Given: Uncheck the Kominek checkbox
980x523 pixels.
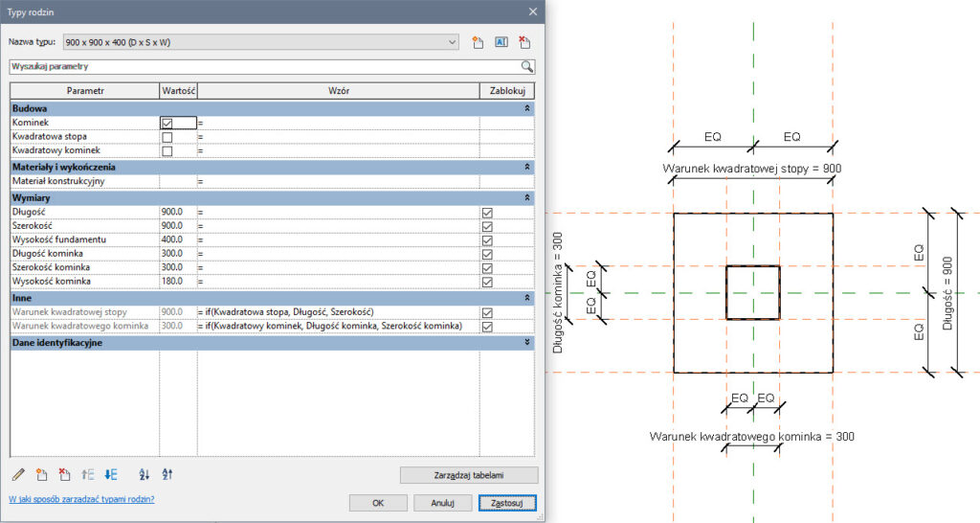Looking at the screenshot, I should coord(167,124).
